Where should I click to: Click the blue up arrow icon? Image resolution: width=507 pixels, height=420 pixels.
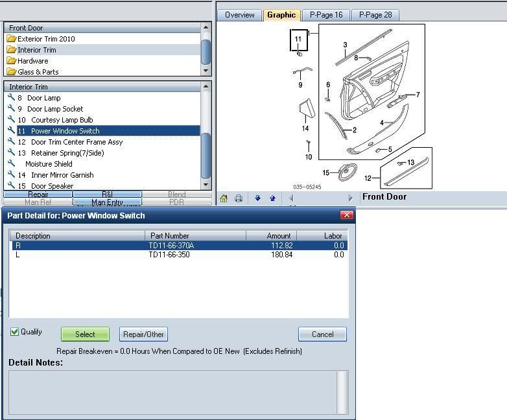272,198
